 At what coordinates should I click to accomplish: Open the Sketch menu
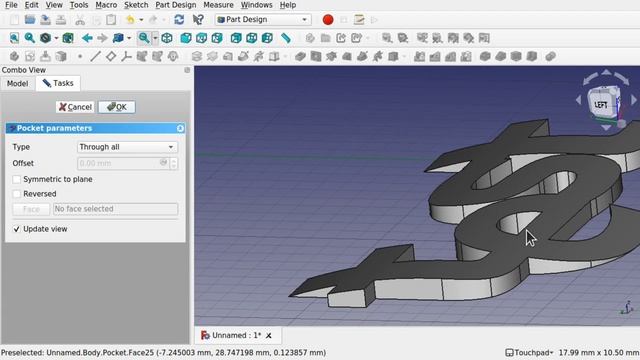pos(136,5)
